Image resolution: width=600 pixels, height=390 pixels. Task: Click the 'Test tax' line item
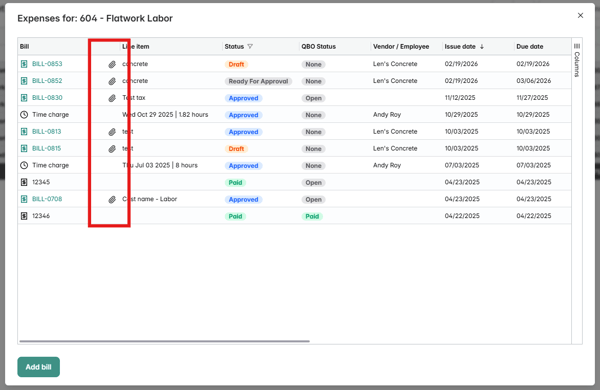(x=134, y=98)
